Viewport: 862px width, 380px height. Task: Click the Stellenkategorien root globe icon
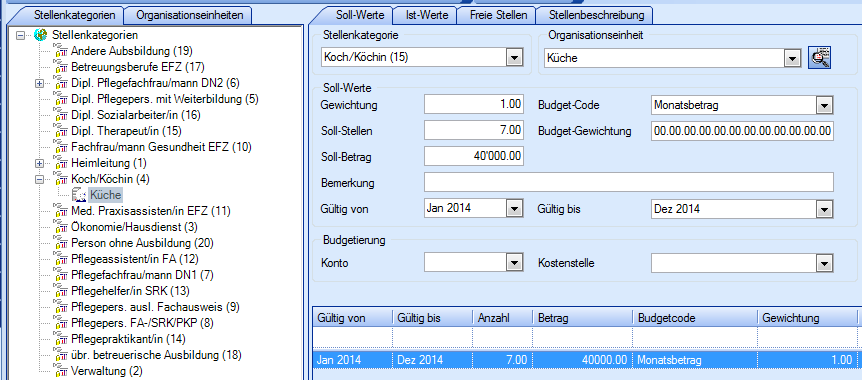[40, 35]
